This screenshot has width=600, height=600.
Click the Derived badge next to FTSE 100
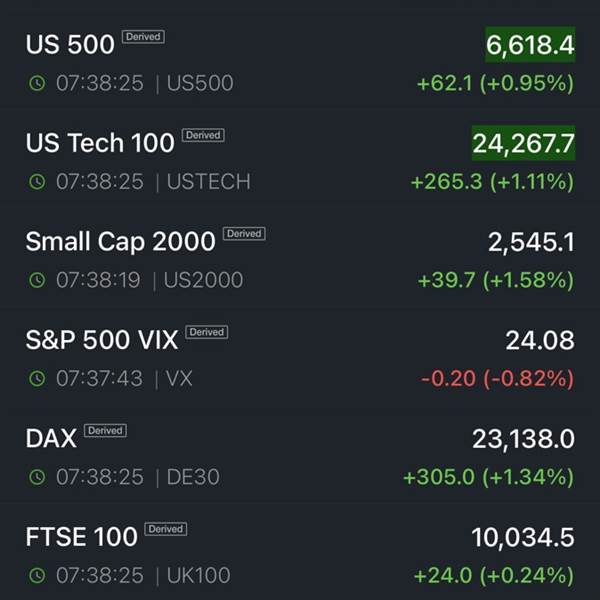point(165,528)
